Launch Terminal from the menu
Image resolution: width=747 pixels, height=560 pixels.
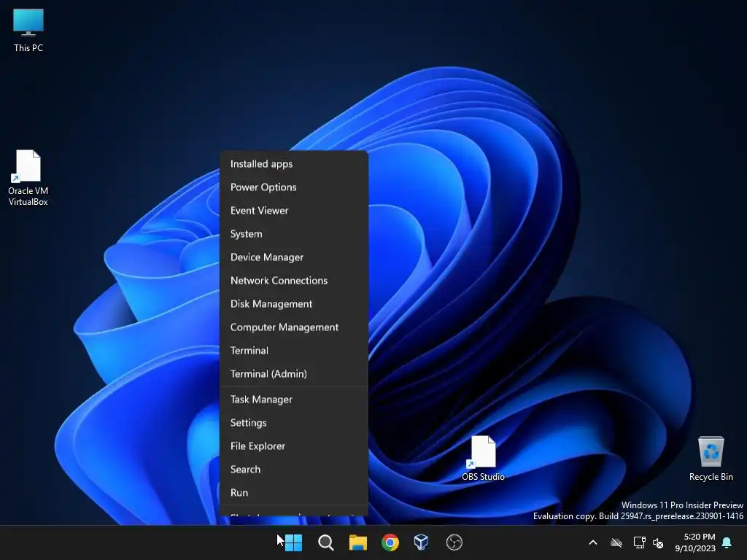(294, 351)
